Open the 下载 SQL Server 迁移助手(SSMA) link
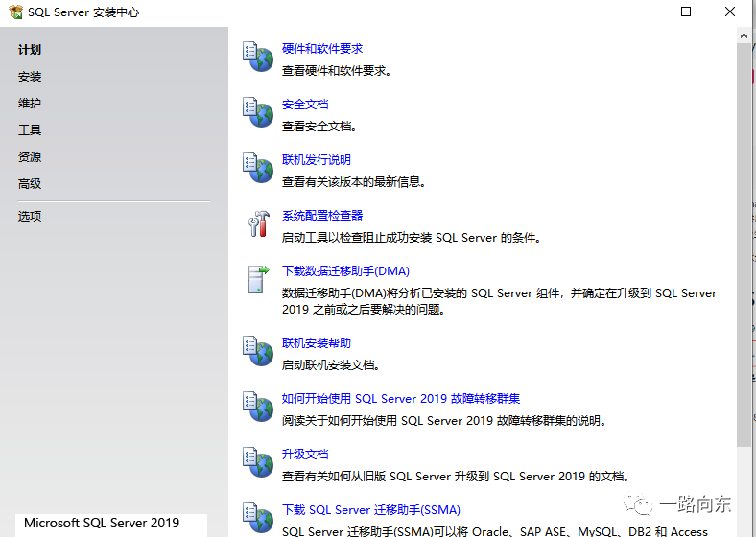 pyautogui.click(x=370, y=509)
